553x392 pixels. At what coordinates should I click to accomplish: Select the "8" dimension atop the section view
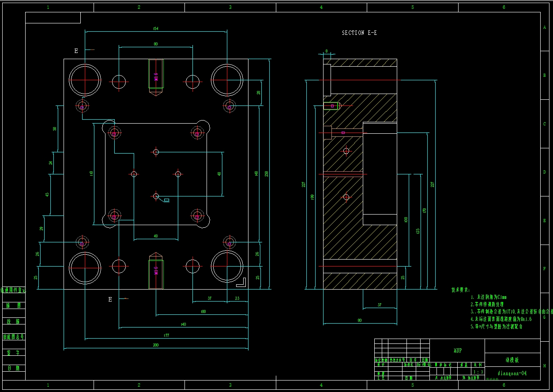pos(327,51)
